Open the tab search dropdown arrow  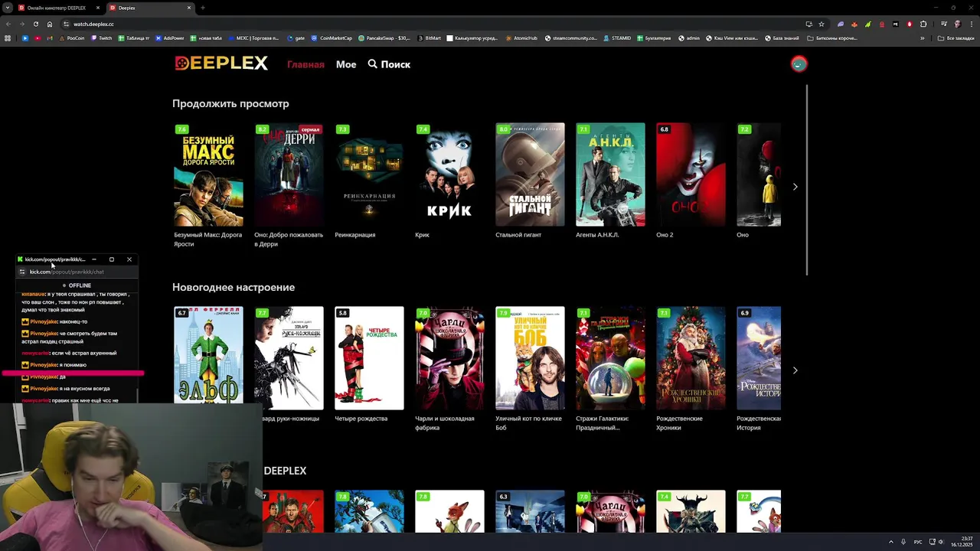coord(7,8)
